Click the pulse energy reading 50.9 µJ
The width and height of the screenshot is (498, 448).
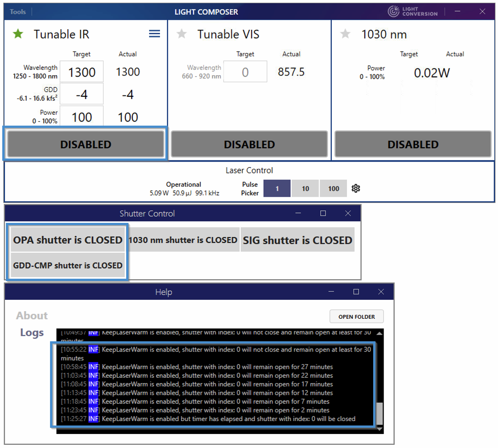182,193
